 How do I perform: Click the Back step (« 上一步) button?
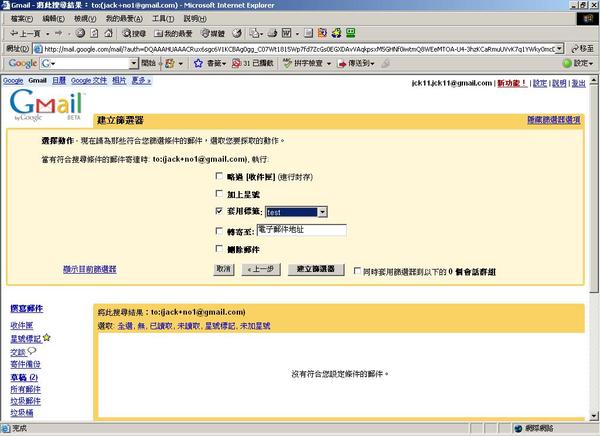coord(261,269)
